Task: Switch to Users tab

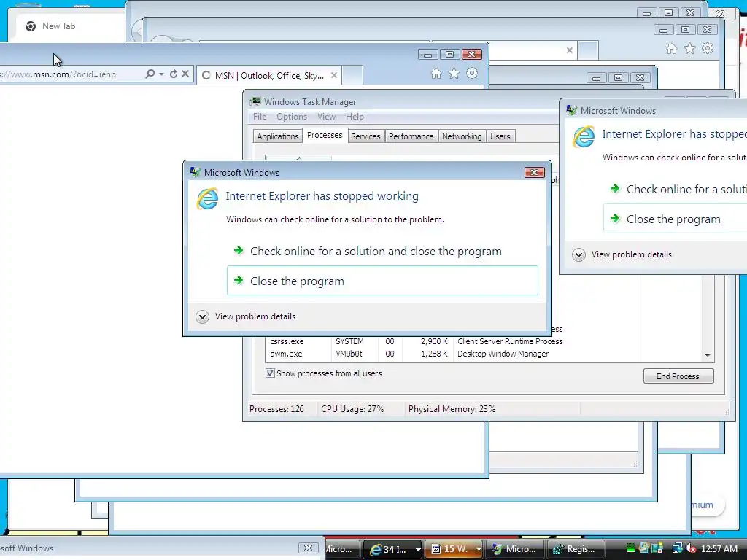Action: 500,136
